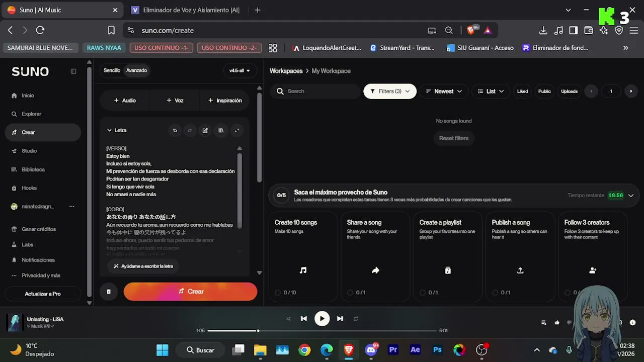Skip to the previous track

(304, 318)
